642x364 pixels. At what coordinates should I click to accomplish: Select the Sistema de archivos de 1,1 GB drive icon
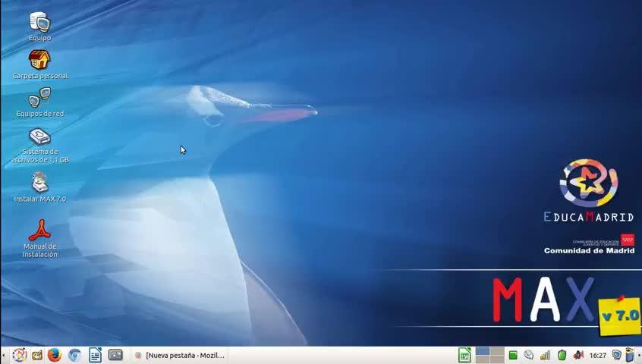tap(39, 146)
